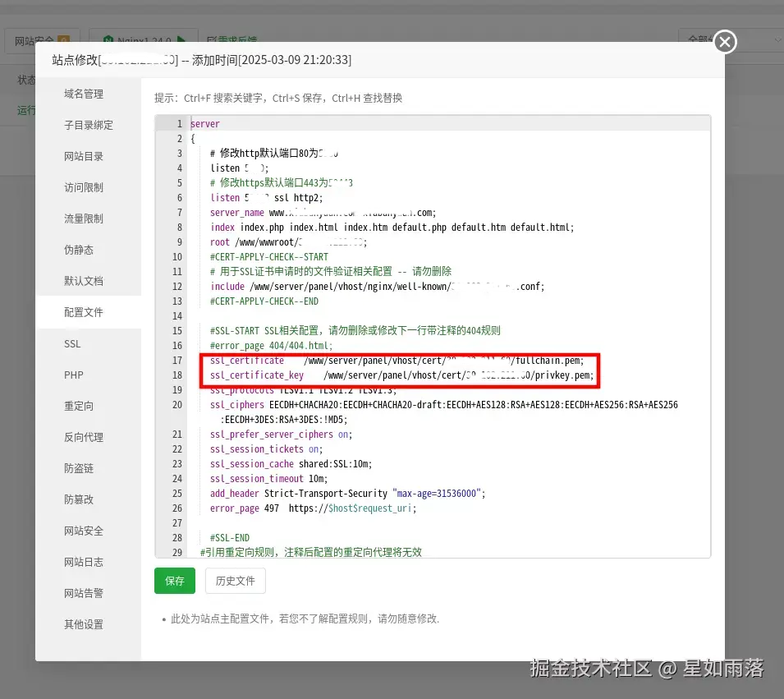This screenshot has height=699, width=784.
Task: Click the Nginx1.24.0 service icon
Action: [109, 37]
